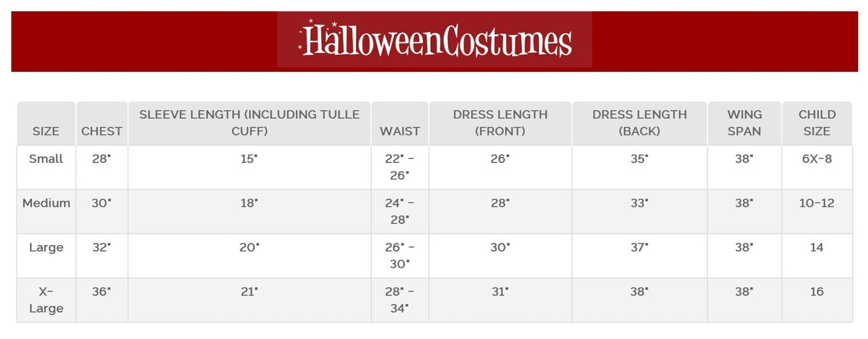Click the X-Large size row label
This screenshot has height=339, width=868.
pyautogui.click(x=46, y=300)
